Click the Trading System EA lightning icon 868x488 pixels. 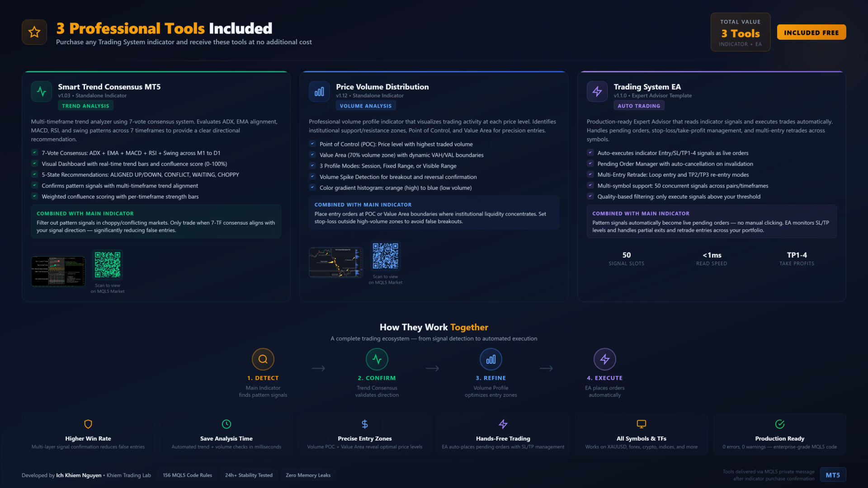(x=597, y=91)
